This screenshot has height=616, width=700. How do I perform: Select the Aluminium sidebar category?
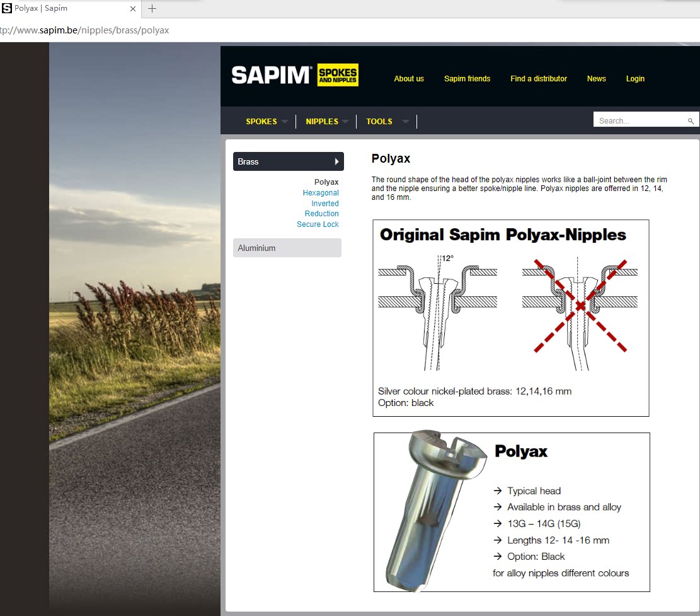(x=287, y=248)
